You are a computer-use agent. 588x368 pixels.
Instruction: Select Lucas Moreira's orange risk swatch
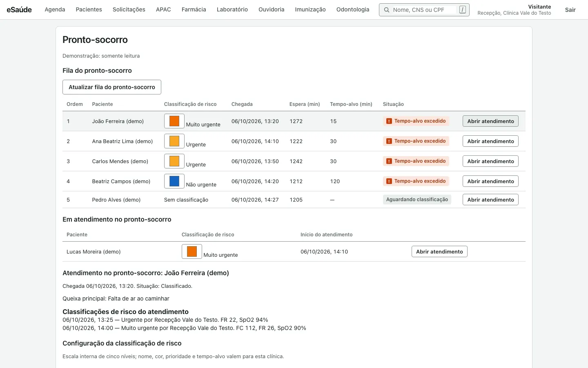(x=192, y=251)
